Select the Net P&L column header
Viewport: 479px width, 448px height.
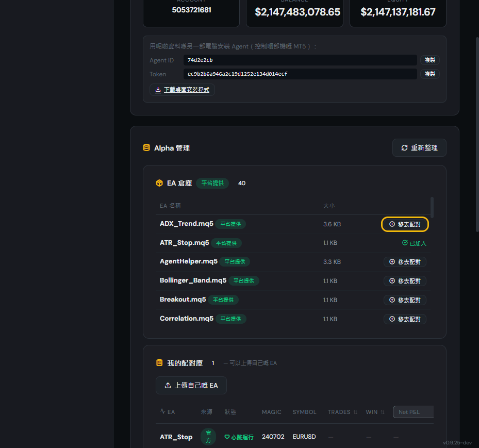413,412
